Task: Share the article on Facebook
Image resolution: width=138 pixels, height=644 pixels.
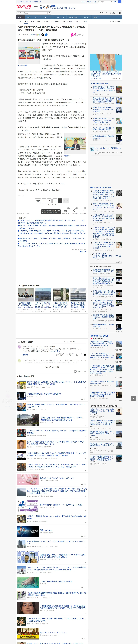Action: (46, 35)
